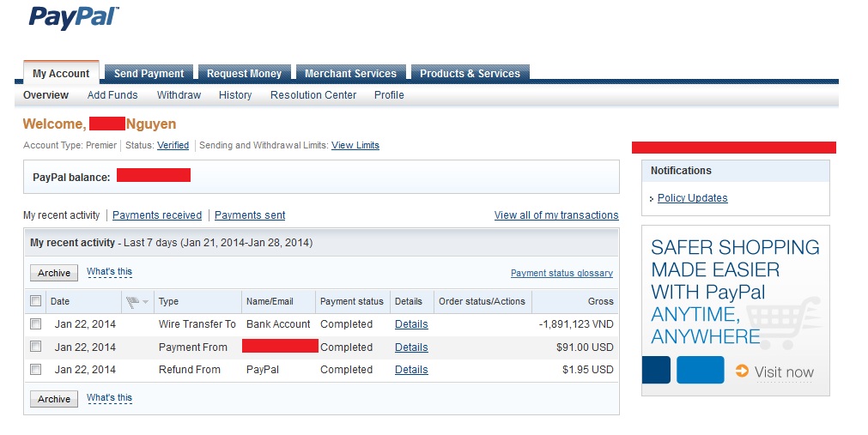Open the flag column sort dropdown

146,302
